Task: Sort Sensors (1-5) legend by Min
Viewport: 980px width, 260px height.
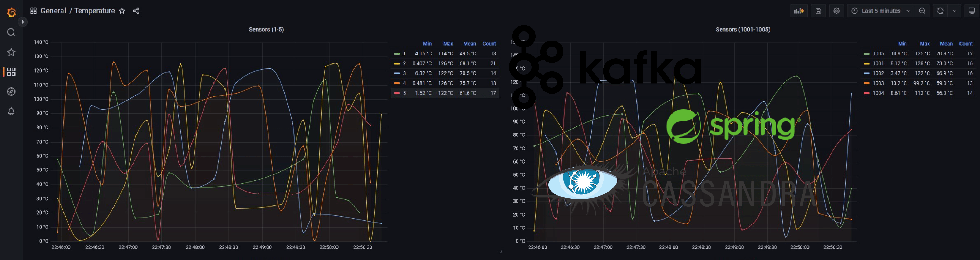Action: click(x=427, y=44)
